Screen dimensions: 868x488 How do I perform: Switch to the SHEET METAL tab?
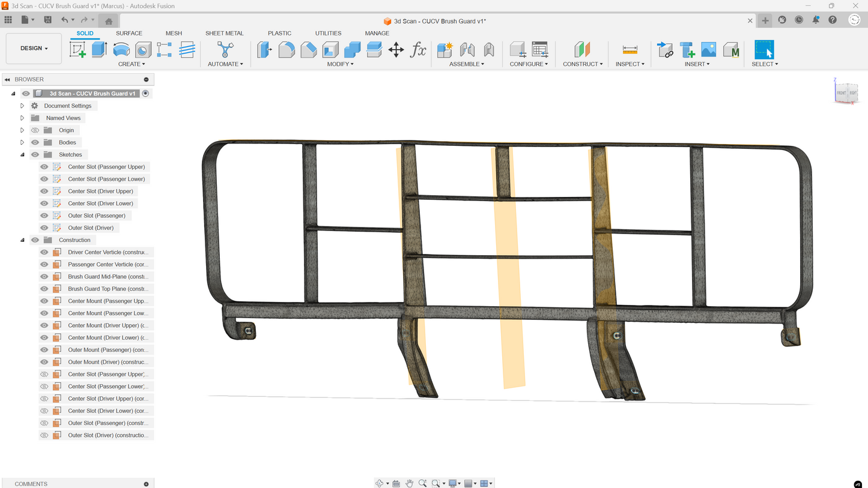(224, 34)
